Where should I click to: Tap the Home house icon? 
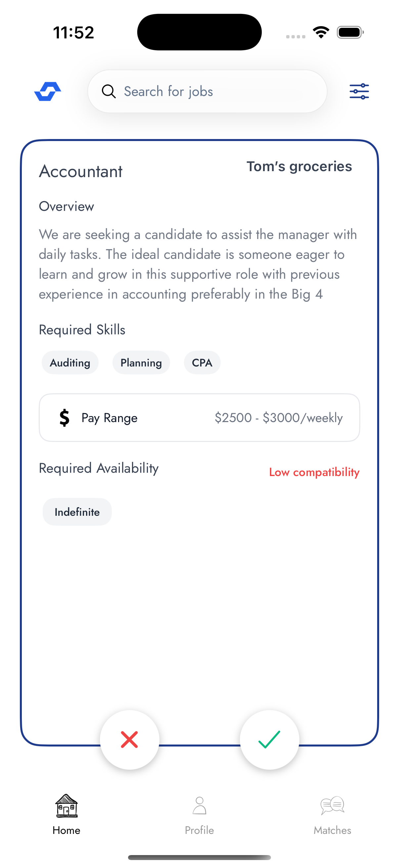(66, 805)
